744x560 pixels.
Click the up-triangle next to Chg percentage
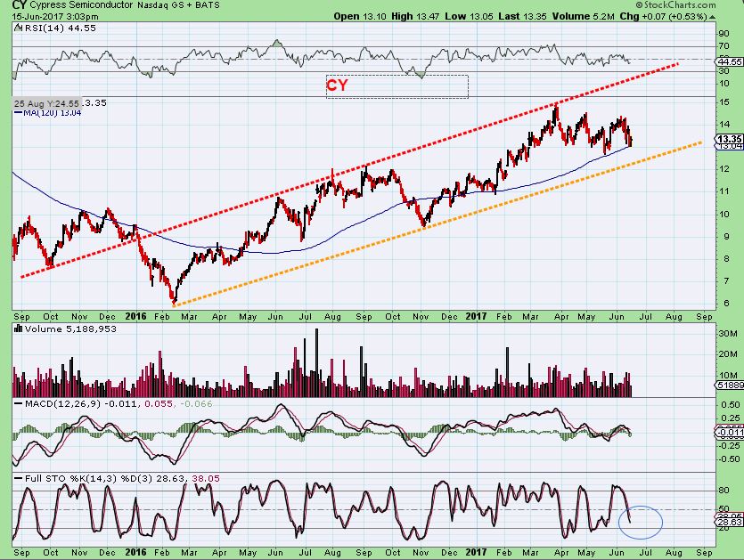712,17
